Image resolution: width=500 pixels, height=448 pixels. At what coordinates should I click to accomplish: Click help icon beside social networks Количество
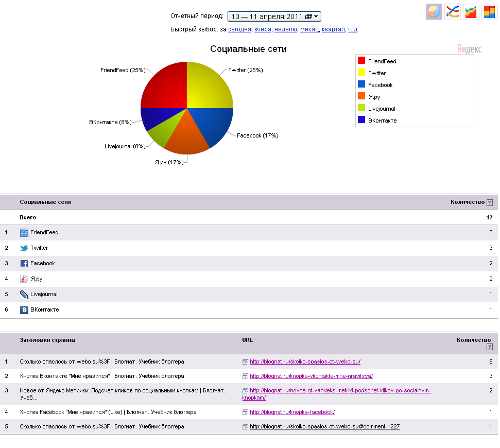(x=490, y=202)
